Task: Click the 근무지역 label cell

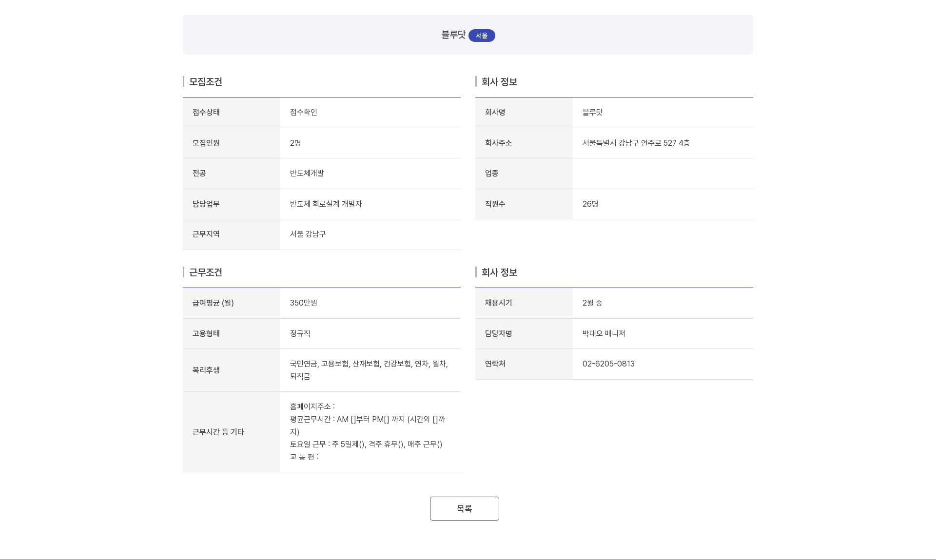Action: [232, 234]
